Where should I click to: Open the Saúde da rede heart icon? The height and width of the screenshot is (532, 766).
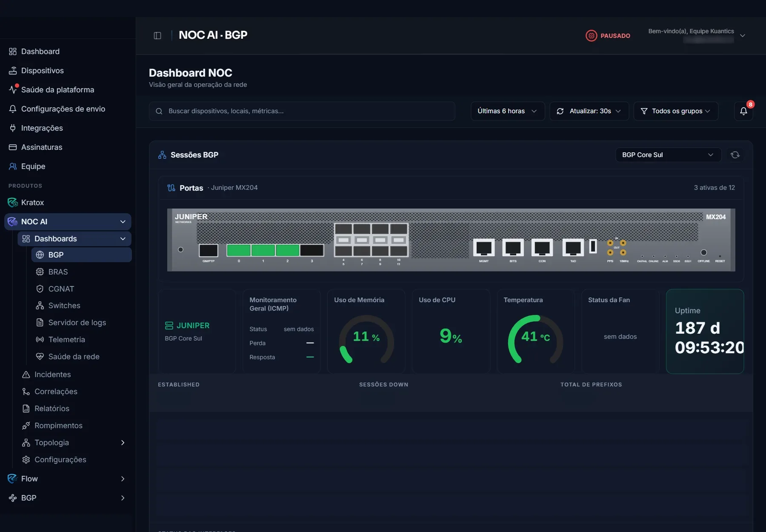click(40, 357)
